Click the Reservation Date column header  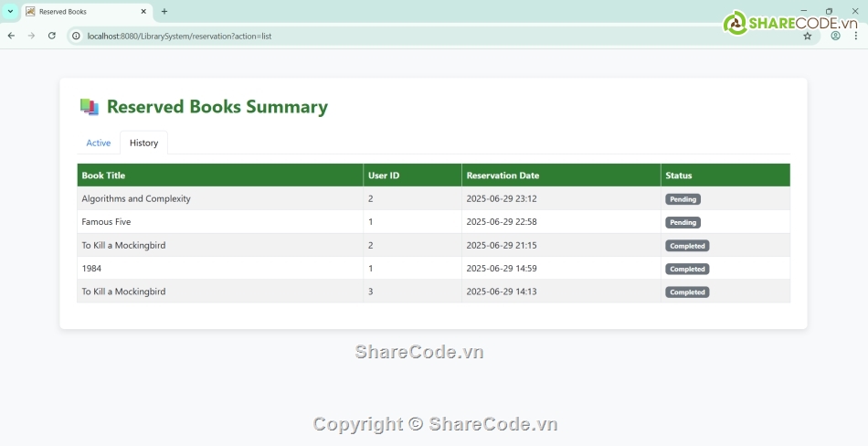[503, 175]
